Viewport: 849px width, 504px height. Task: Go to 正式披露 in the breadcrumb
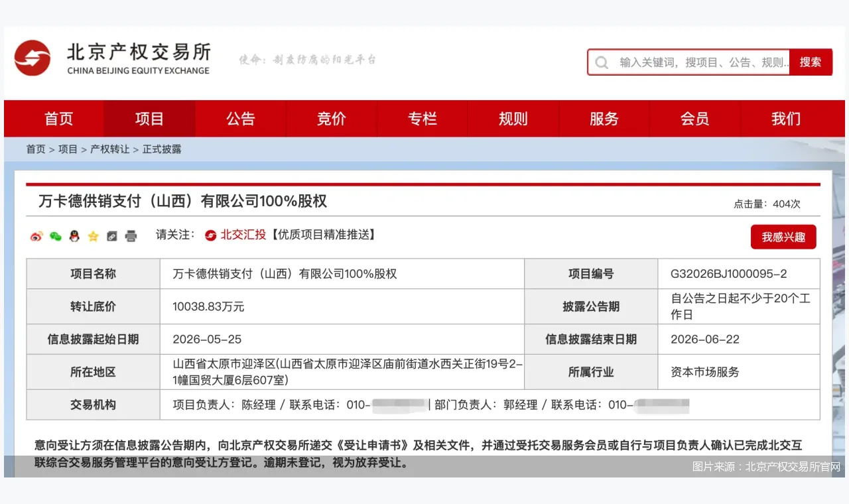162,149
